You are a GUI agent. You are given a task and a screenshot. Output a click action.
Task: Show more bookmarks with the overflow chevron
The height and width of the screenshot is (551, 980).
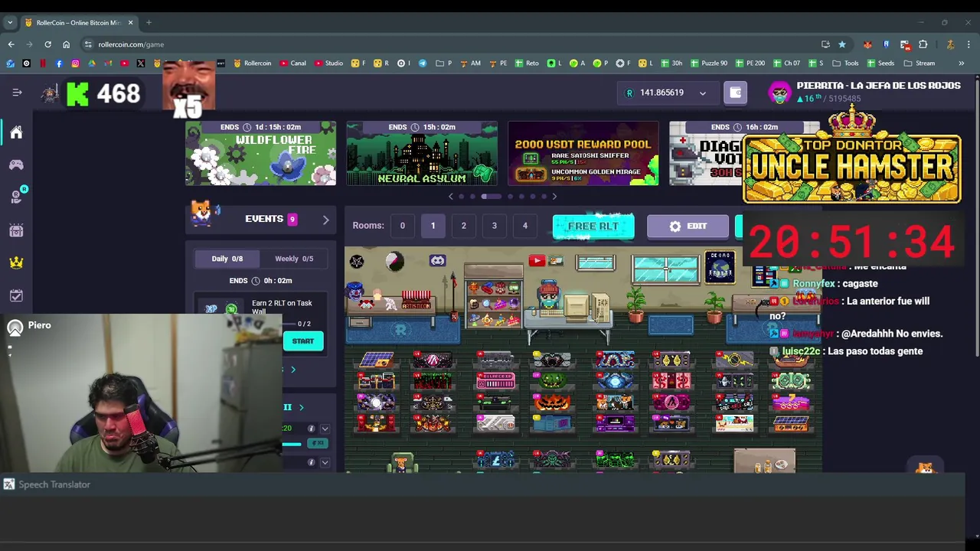pos(961,63)
